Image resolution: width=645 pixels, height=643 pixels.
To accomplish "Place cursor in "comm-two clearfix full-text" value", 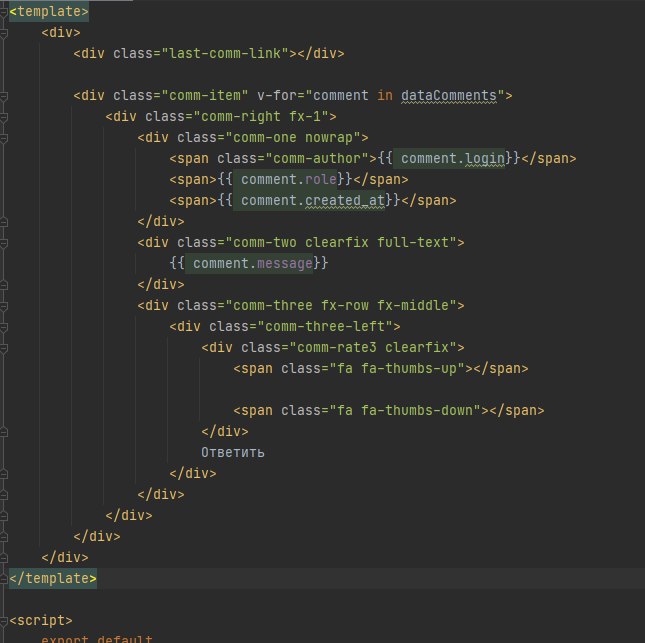I will tap(341, 242).
